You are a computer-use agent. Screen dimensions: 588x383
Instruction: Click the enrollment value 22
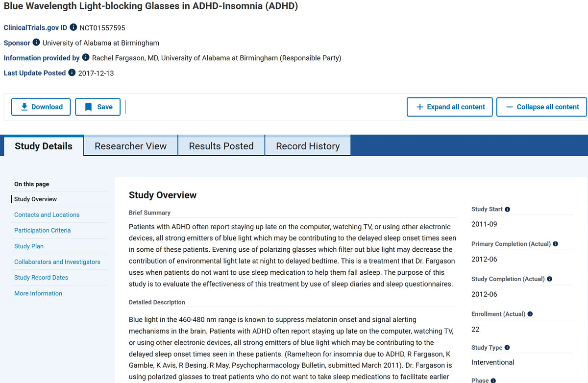475,329
